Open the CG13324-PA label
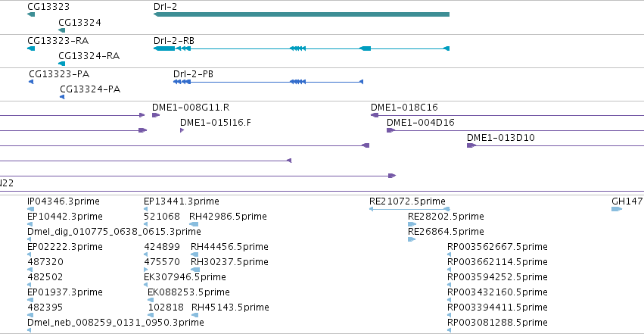 coord(90,89)
